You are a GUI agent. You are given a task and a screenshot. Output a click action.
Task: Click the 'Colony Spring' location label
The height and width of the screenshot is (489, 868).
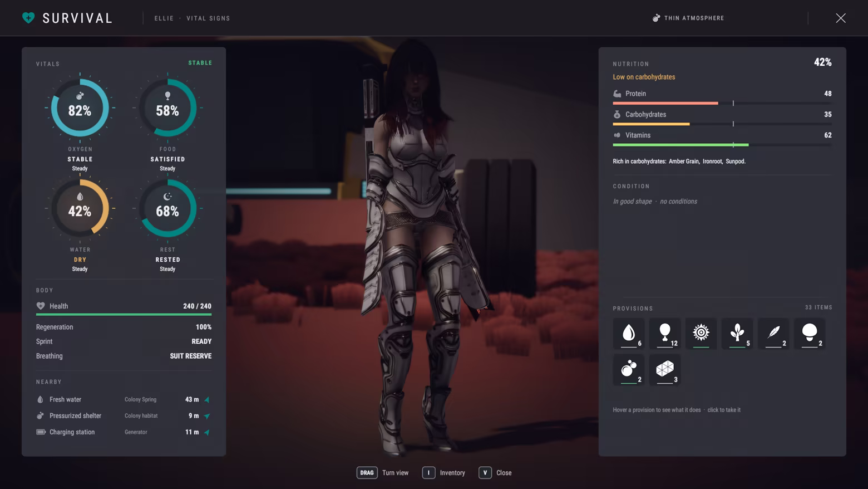[140, 399]
